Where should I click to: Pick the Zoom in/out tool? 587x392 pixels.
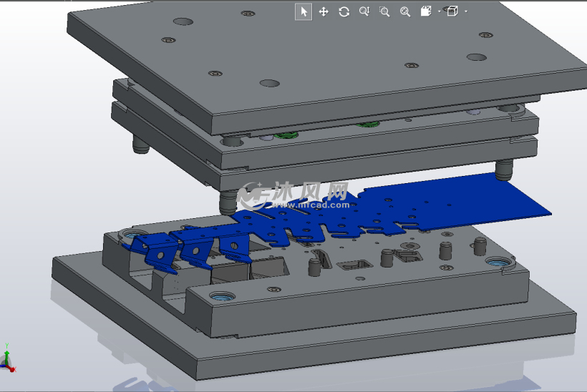(x=364, y=11)
